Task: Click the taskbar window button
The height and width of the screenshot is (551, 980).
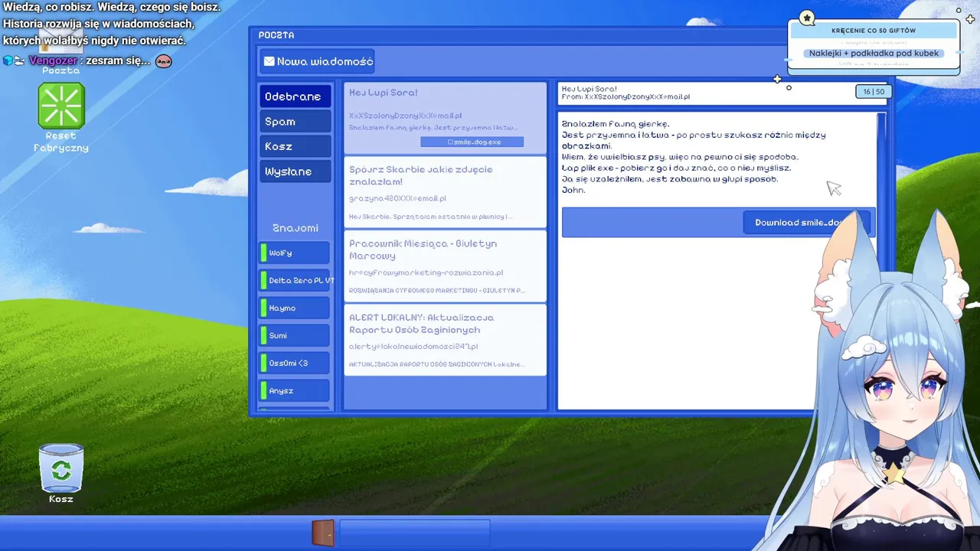Action: click(x=414, y=533)
